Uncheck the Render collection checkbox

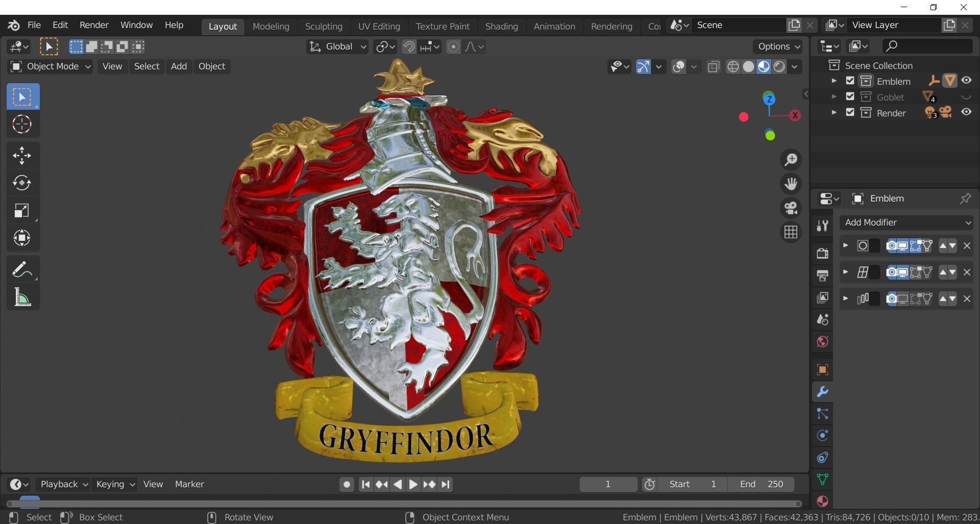(x=850, y=112)
